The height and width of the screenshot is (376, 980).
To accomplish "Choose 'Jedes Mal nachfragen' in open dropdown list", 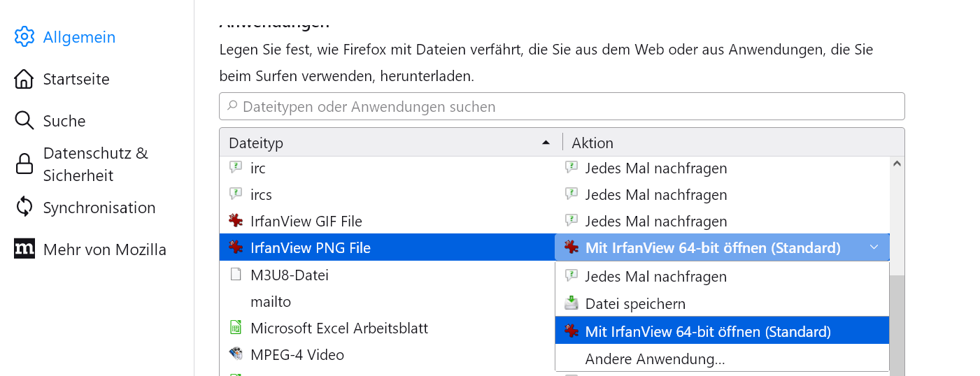I will [x=655, y=277].
